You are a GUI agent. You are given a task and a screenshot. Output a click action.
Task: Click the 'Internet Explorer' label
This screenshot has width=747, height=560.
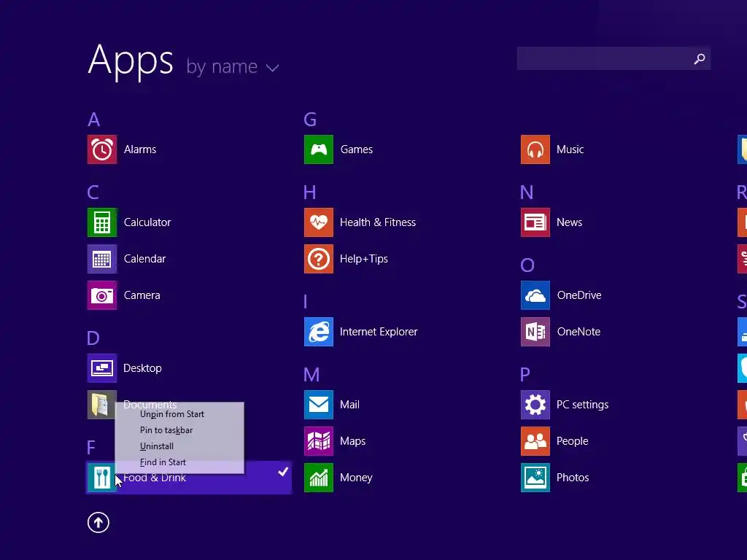tap(379, 332)
